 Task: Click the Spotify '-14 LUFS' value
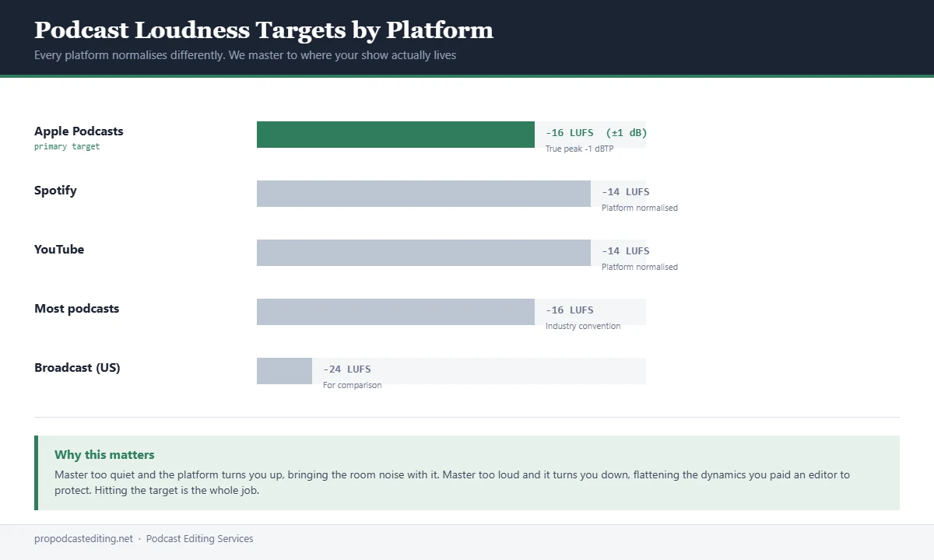625,192
